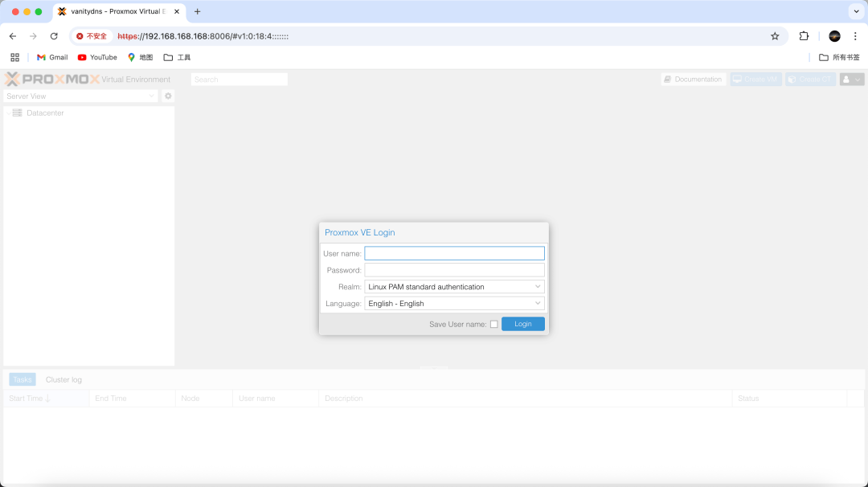The height and width of the screenshot is (487, 868).
Task: Open a new tab with plus icon
Action: (197, 11)
